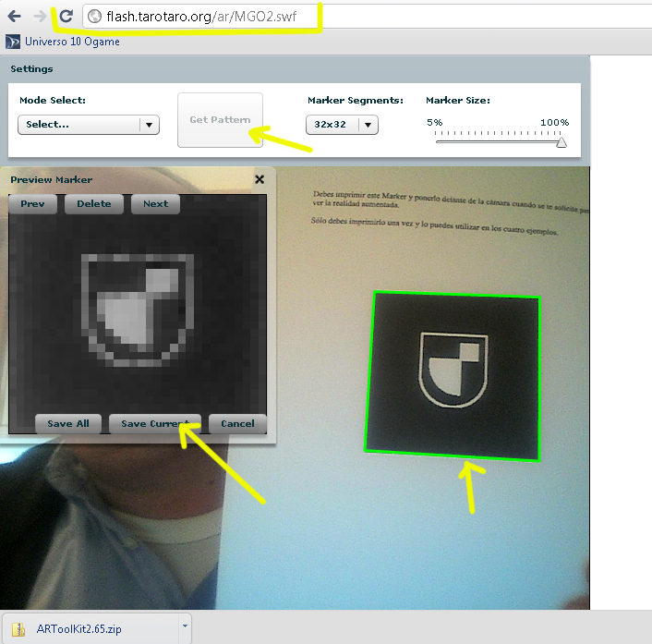Close the Preview Marker panel

tap(260, 179)
